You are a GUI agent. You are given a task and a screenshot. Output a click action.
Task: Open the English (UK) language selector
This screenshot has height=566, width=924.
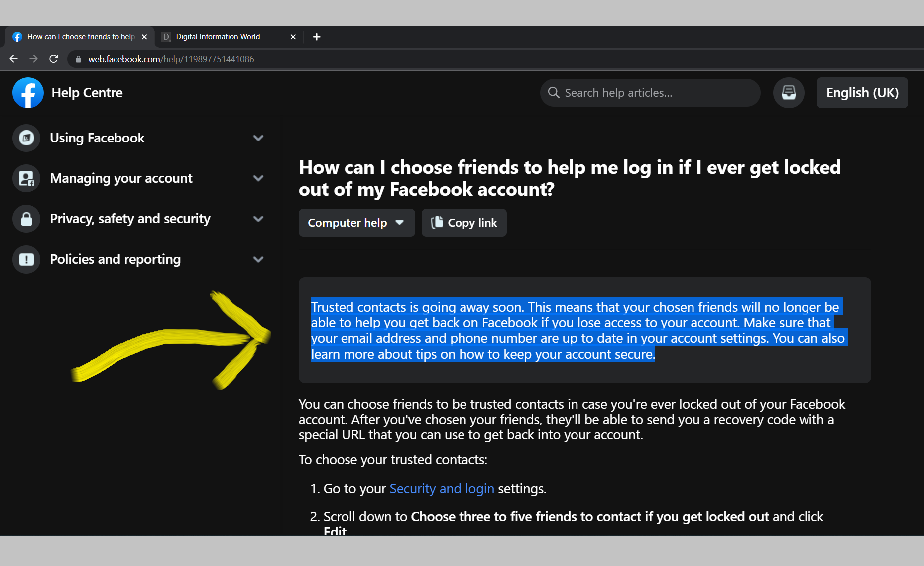coord(862,93)
